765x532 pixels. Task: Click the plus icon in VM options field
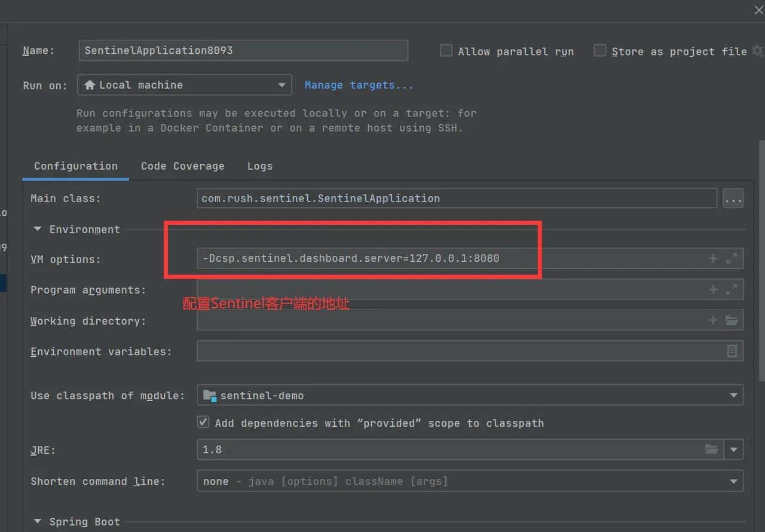pyautogui.click(x=712, y=259)
